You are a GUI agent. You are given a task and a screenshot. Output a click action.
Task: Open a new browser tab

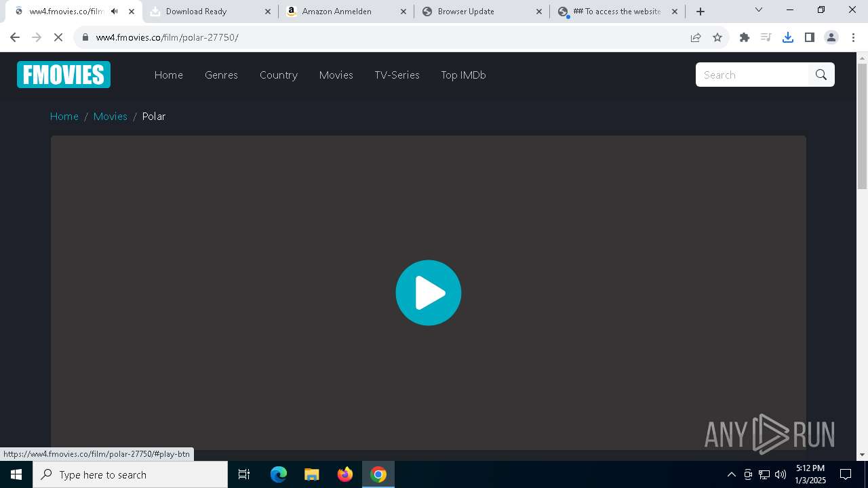[701, 12]
